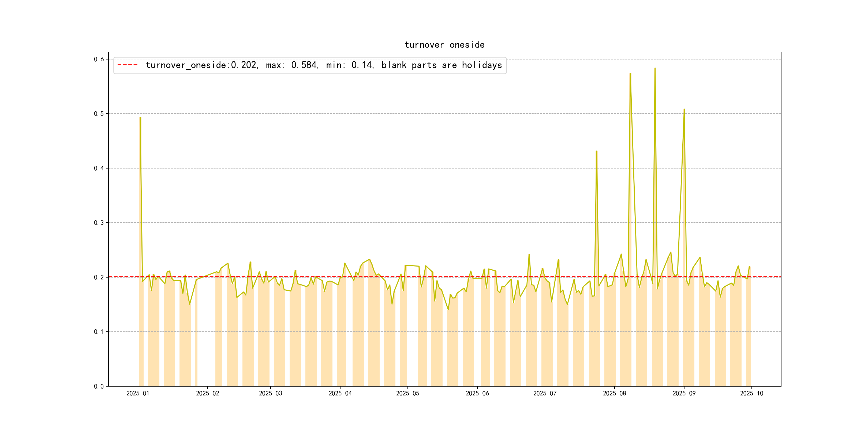Viewport: 868px width, 434px height.
Task: Click the 0.5 y-axis tick label
Action: 99,114
